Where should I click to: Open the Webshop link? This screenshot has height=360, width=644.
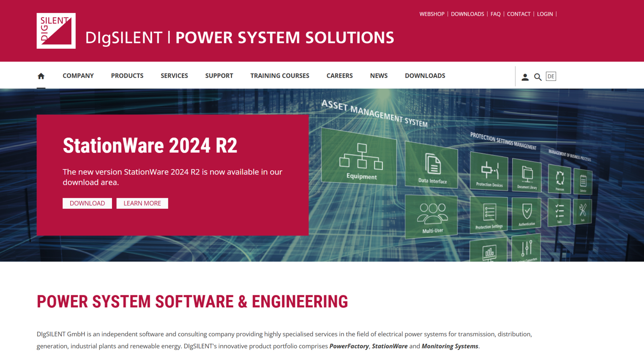pyautogui.click(x=432, y=14)
